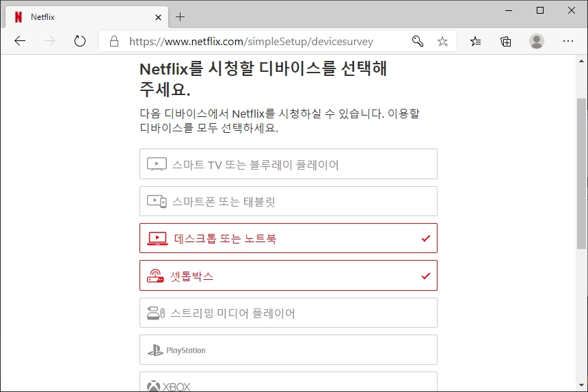588x392 pixels.
Task: Click the browser back arrow
Action: coord(20,41)
